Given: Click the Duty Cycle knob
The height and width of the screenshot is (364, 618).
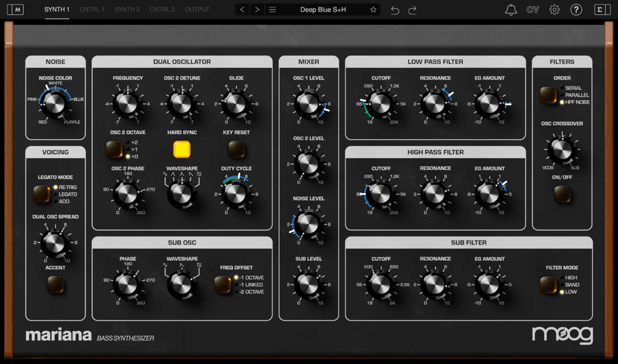Looking at the screenshot, I should (236, 194).
